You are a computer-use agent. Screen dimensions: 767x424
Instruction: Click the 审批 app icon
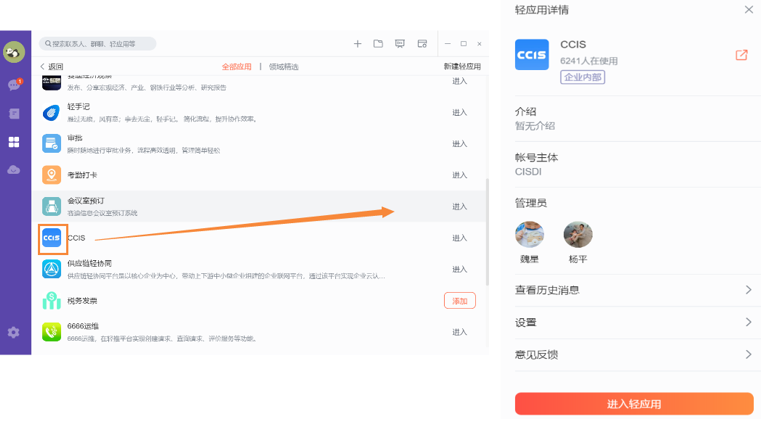[x=51, y=144]
